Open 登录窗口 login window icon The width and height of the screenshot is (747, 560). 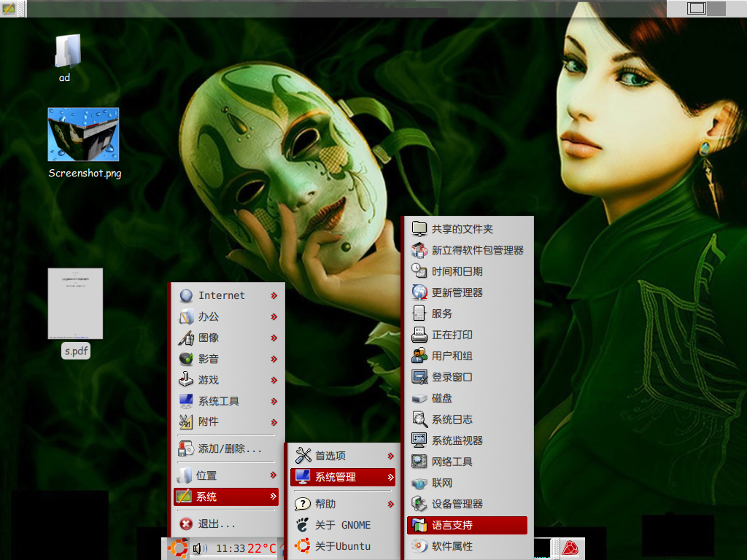(x=419, y=377)
